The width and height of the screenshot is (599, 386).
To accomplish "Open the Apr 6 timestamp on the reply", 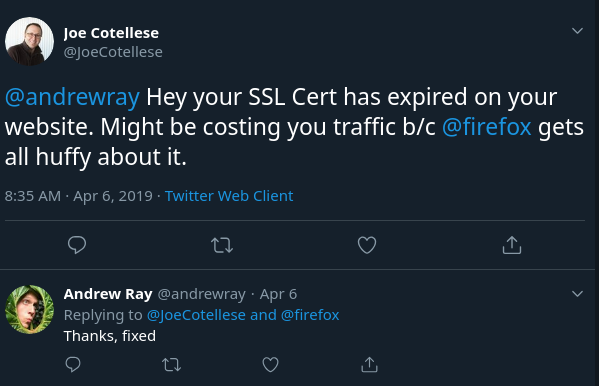I will point(278,294).
